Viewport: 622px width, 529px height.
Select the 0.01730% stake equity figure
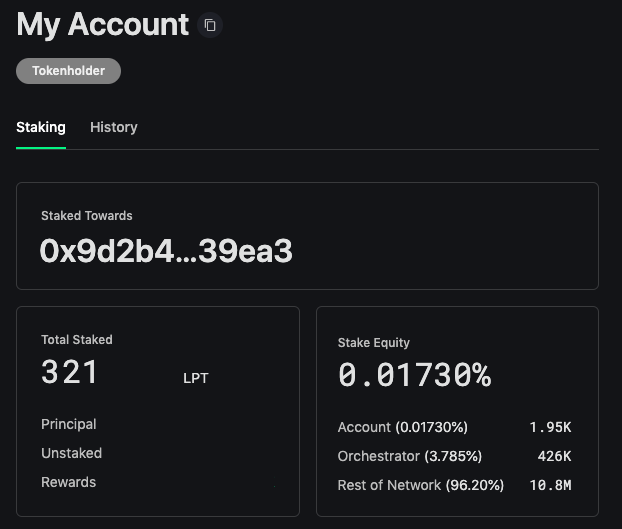[x=415, y=374]
